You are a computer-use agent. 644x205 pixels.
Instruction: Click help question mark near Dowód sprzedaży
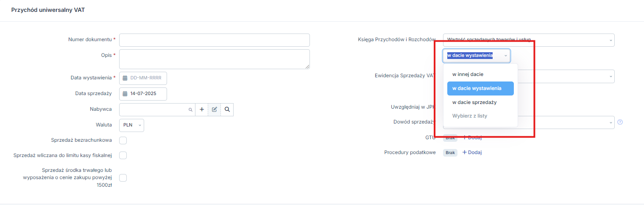tap(620, 122)
